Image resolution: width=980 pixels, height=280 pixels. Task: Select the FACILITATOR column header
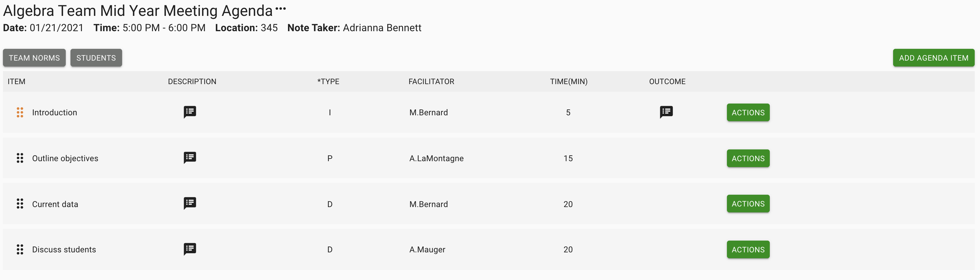431,81
